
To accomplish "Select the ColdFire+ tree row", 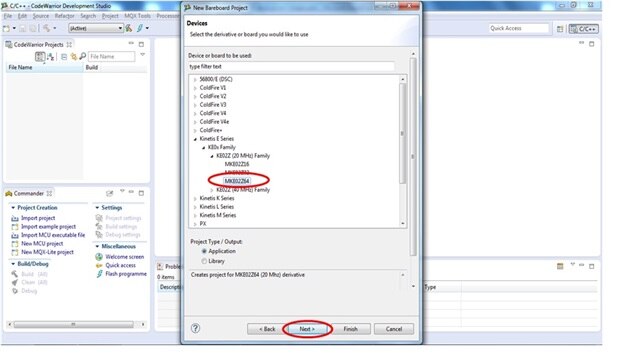I will [x=211, y=130].
